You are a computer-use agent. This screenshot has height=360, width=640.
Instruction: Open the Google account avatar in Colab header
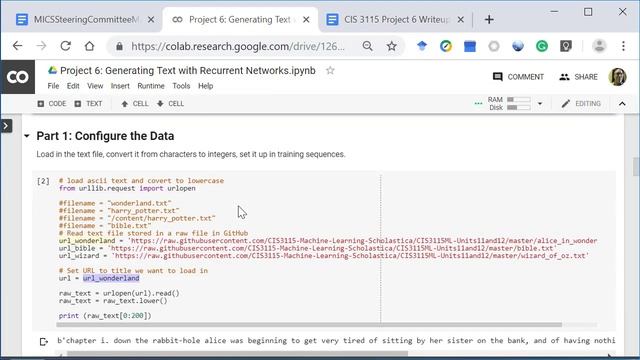pyautogui.click(x=617, y=77)
